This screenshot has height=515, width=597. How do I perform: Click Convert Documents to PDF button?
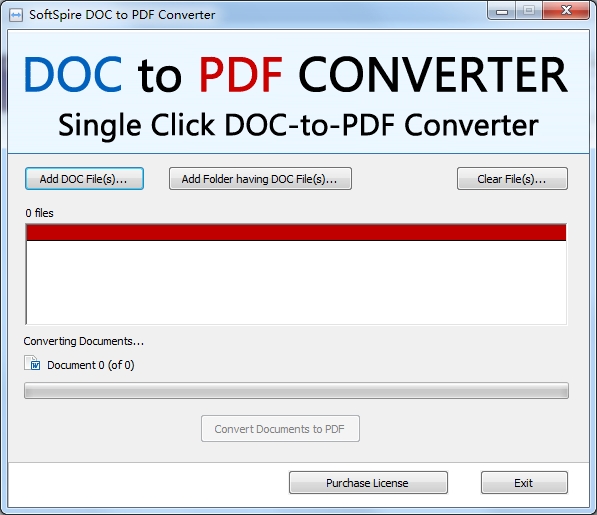[x=280, y=429]
